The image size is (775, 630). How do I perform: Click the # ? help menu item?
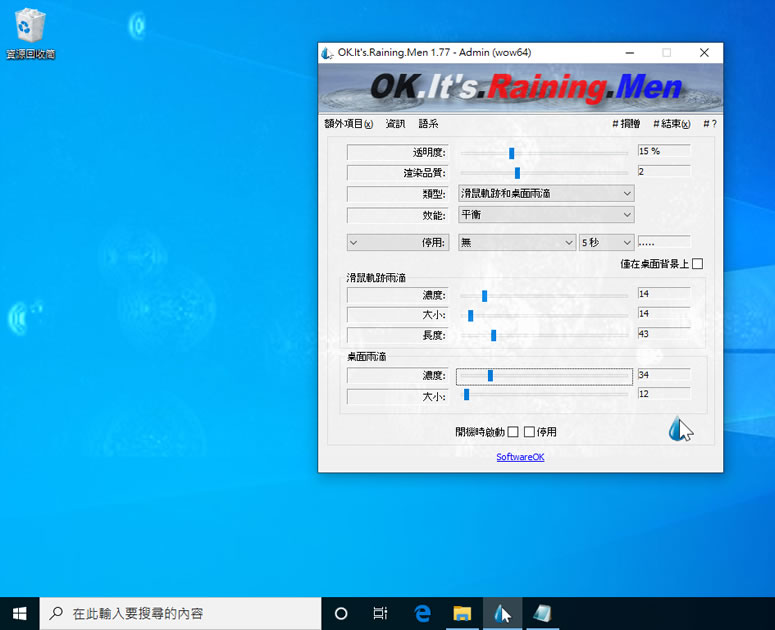pyautogui.click(x=710, y=124)
